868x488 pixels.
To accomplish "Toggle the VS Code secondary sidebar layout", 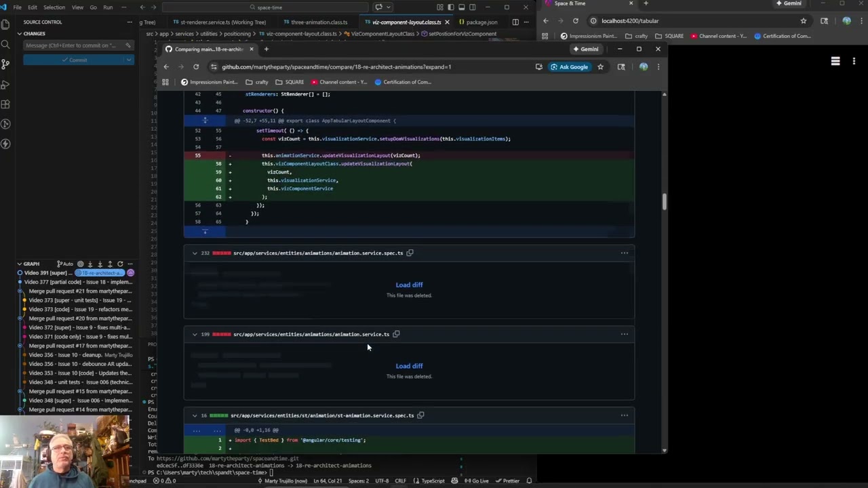I will click(473, 7).
